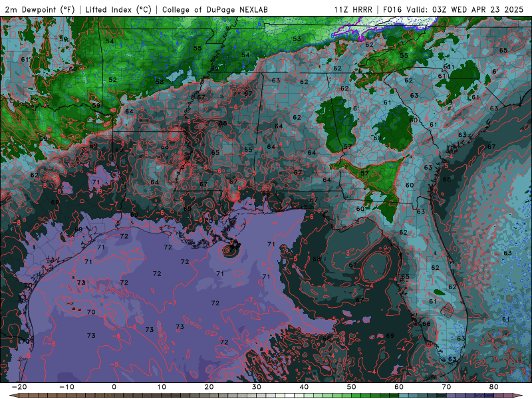Click the "2m Dewpoint (°F)" title text

[39, 9]
